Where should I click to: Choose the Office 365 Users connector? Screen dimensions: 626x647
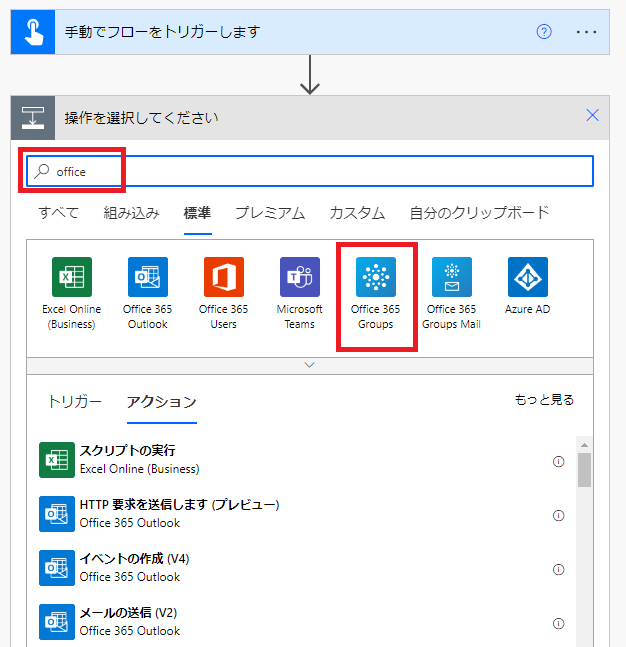tap(223, 277)
